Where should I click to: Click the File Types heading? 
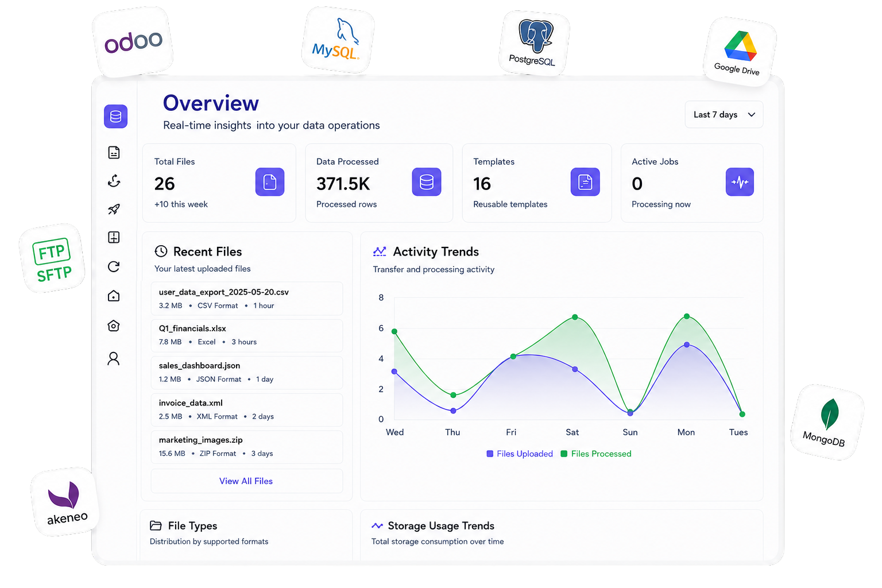[x=192, y=526]
